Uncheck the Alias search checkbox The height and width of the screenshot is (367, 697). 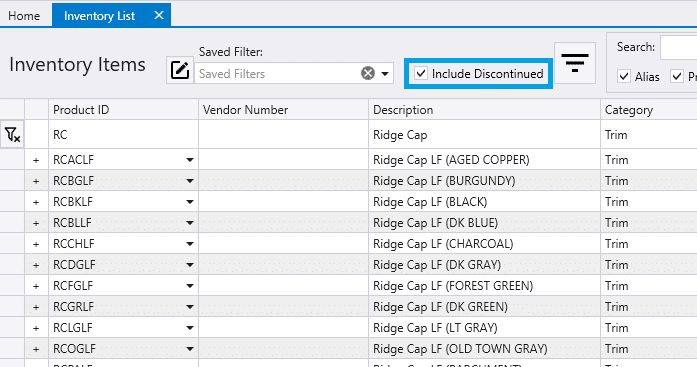click(624, 76)
